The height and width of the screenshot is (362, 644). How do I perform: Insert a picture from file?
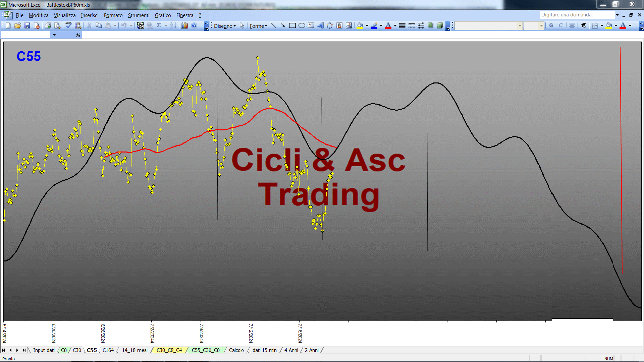349,25
